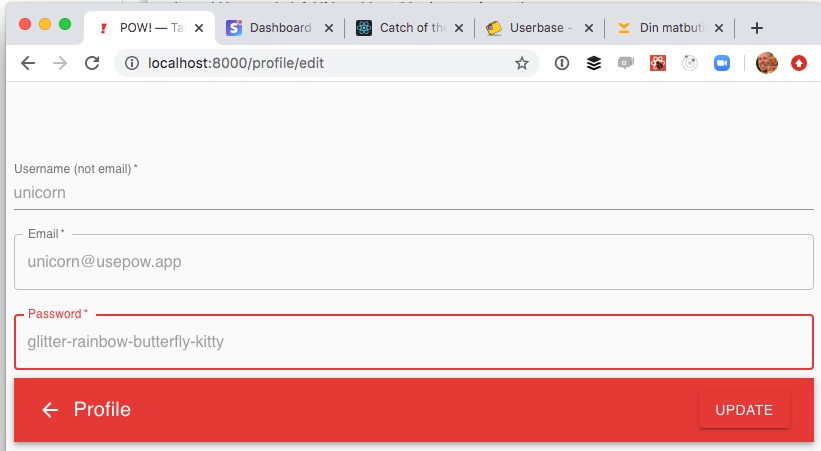
Task: Click the gray camera extension icon
Action: coord(626,63)
